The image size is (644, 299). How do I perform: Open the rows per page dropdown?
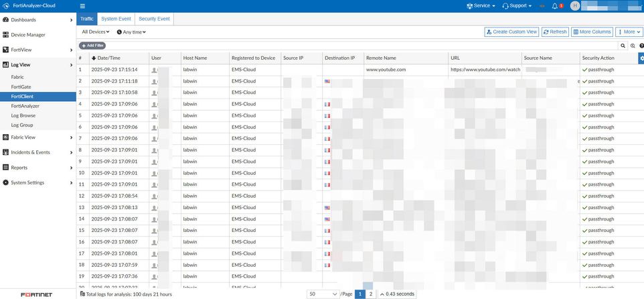(x=323, y=294)
